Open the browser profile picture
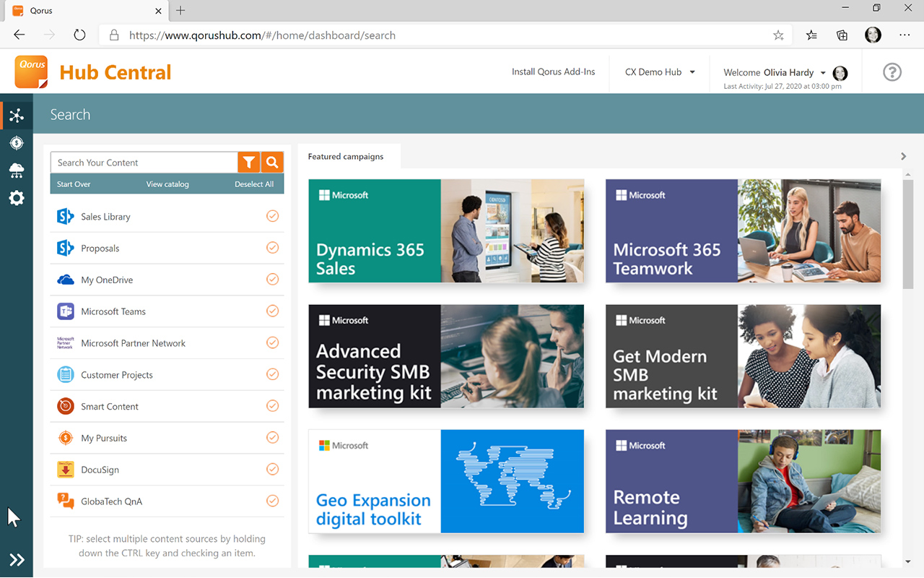The width and height of the screenshot is (924, 578). click(873, 35)
